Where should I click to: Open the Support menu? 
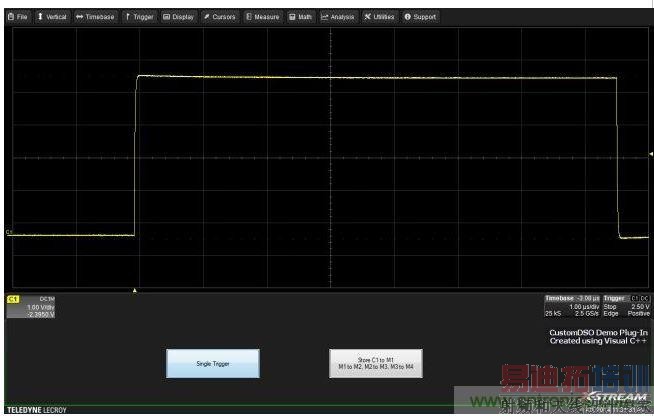(420, 17)
